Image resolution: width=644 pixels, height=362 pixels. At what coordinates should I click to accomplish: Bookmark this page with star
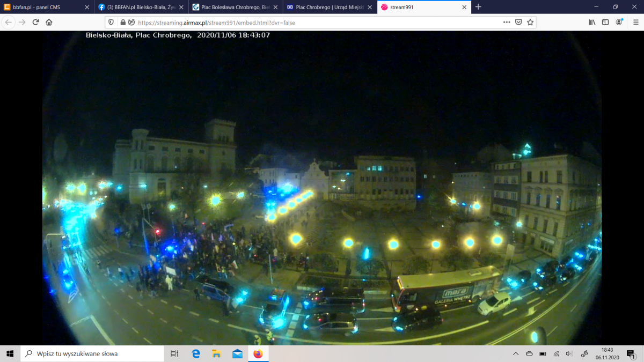[x=530, y=23]
